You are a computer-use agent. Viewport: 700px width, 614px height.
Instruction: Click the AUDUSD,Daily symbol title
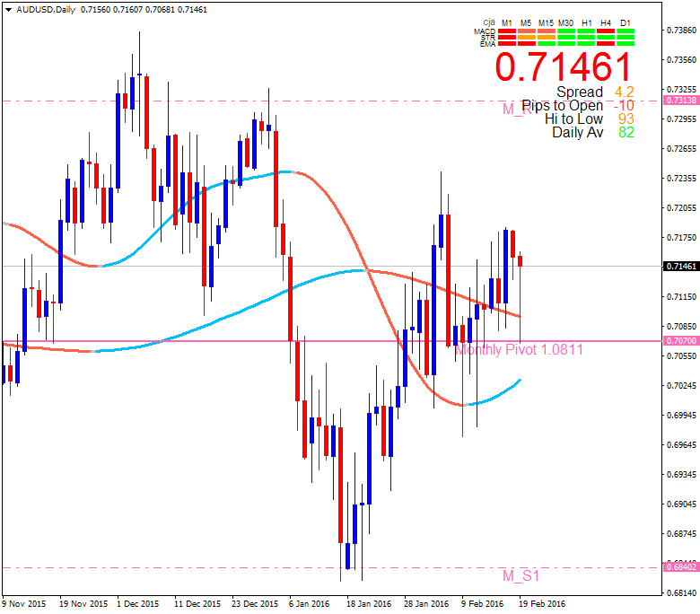click(x=46, y=9)
